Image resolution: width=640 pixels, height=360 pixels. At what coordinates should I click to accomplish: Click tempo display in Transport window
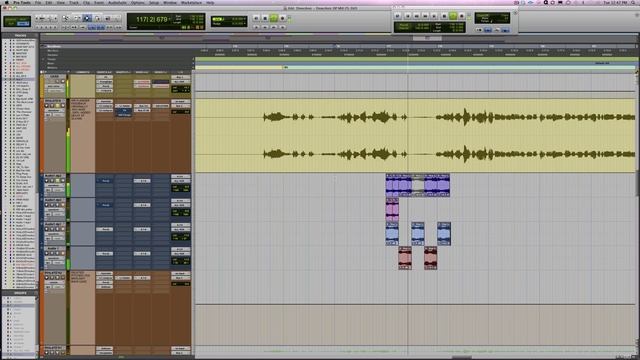492,20
